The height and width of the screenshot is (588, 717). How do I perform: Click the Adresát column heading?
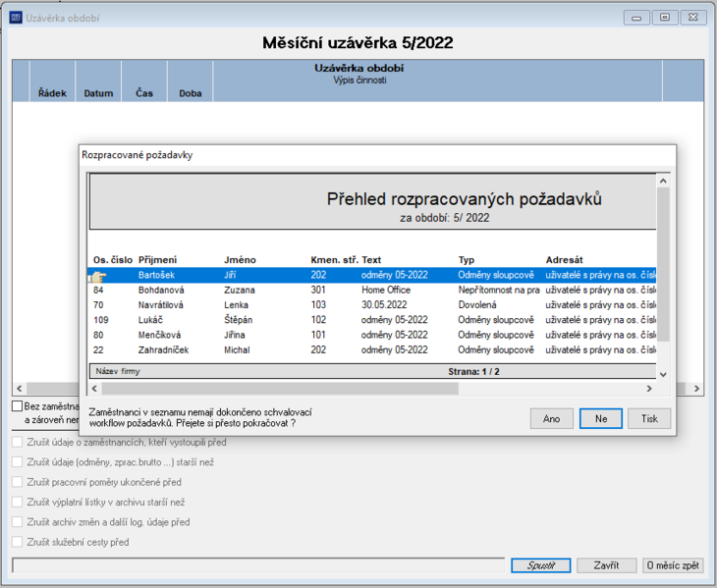(565, 260)
